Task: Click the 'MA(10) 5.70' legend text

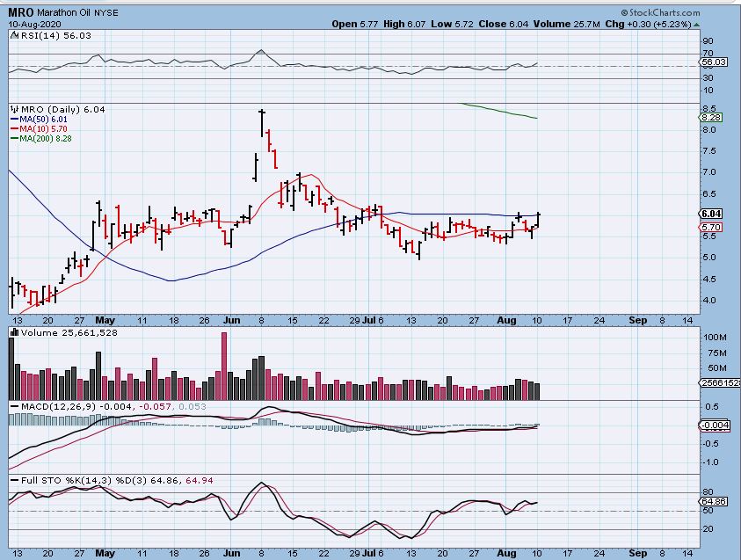Action: 43,128
